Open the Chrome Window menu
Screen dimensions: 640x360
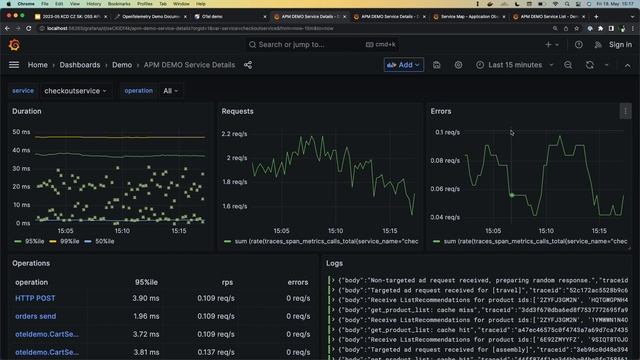(181, 4)
